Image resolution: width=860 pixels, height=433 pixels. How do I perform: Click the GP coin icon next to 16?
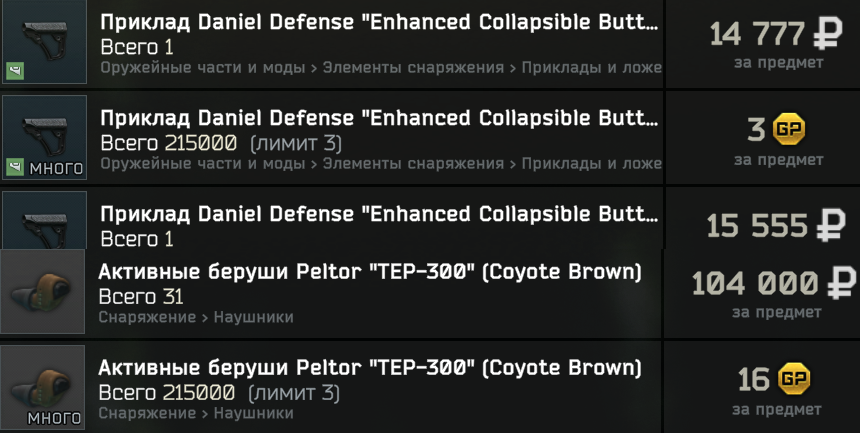(x=794, y=379)
